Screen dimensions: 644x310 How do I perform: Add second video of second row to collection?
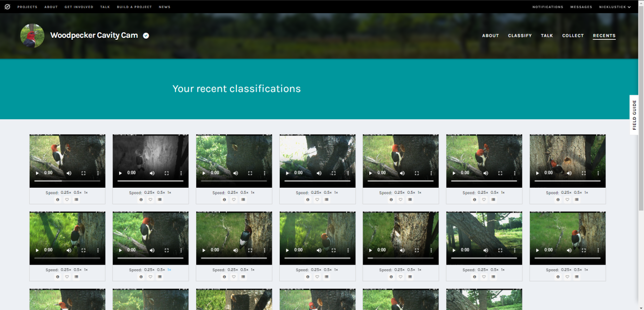tap(160, 276)
